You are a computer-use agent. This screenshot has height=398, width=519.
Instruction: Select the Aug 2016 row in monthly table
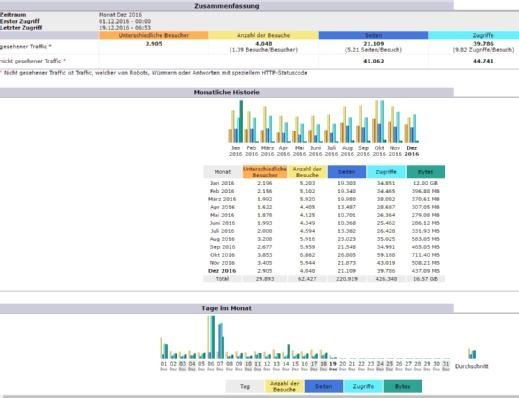coord(324,239)
